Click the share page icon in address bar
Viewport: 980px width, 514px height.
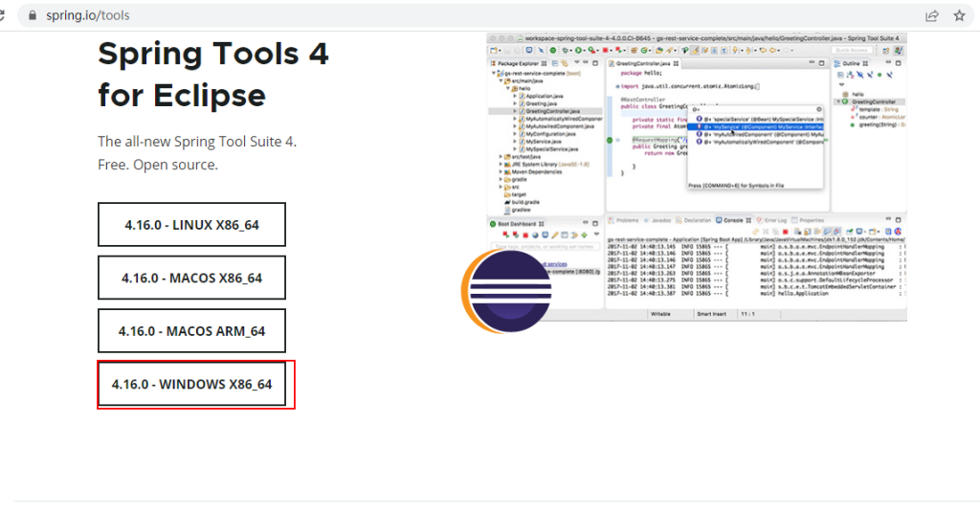click(x=932, y=15)
